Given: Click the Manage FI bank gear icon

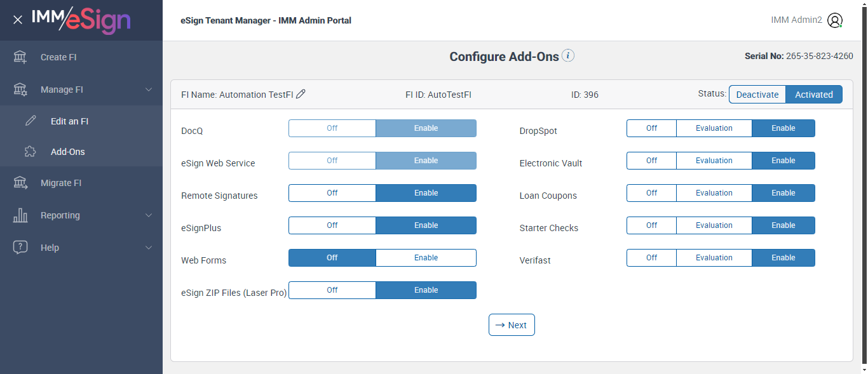Looking at the screenshot, I should 20,90.
